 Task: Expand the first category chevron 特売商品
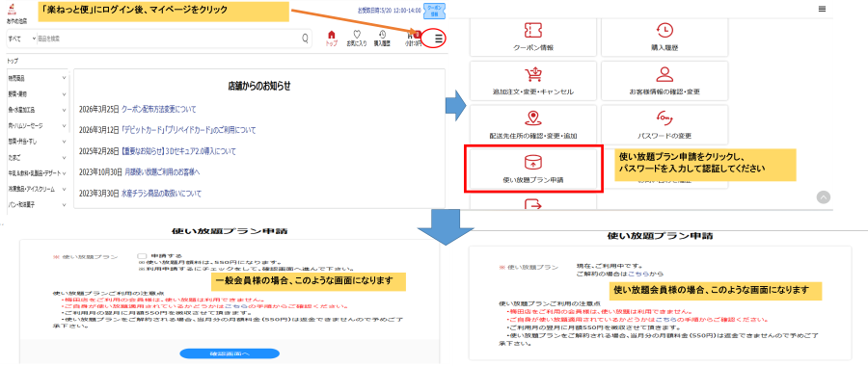[65, 79]
